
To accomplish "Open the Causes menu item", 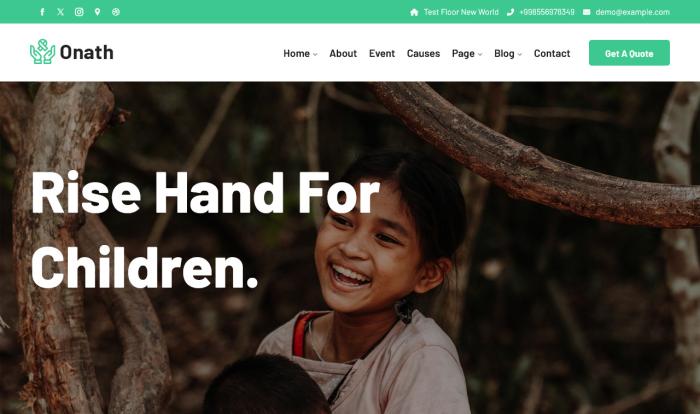I will point(423,54).
